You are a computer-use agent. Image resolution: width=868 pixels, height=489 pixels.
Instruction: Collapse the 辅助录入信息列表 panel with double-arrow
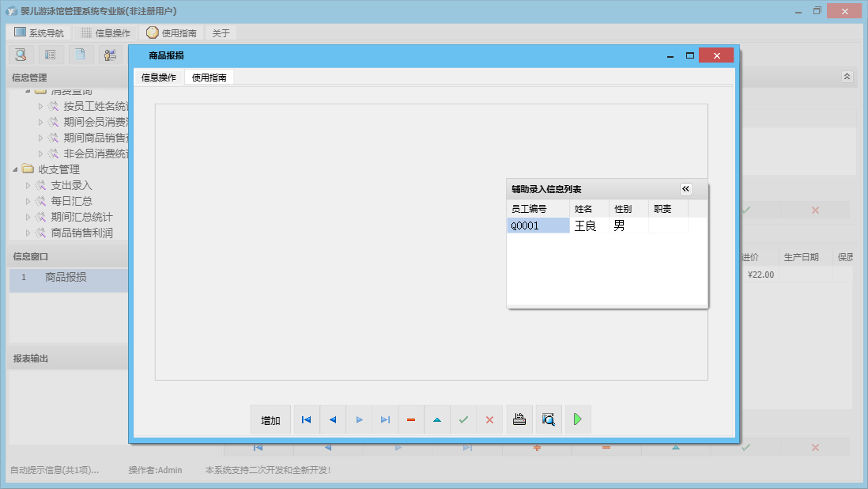point(685,189)
